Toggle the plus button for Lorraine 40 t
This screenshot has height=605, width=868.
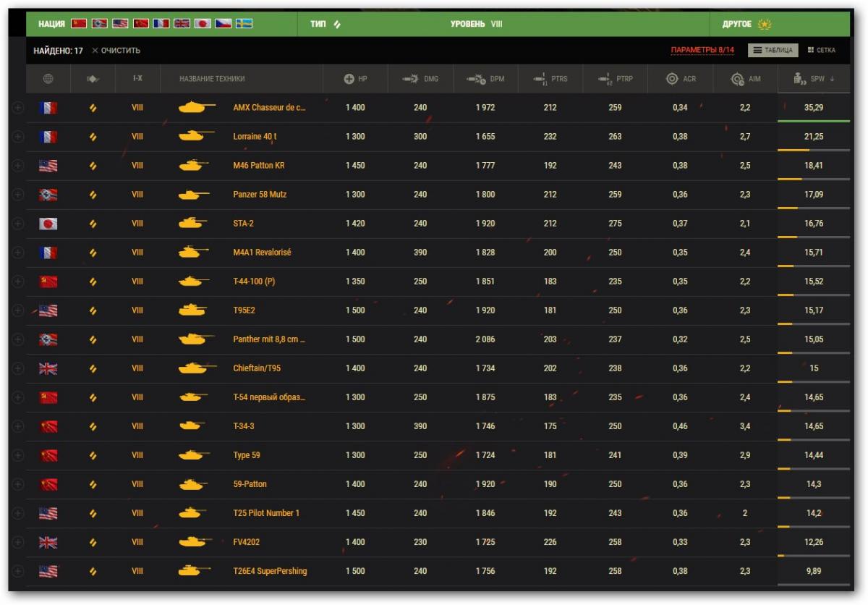(18, 137)
